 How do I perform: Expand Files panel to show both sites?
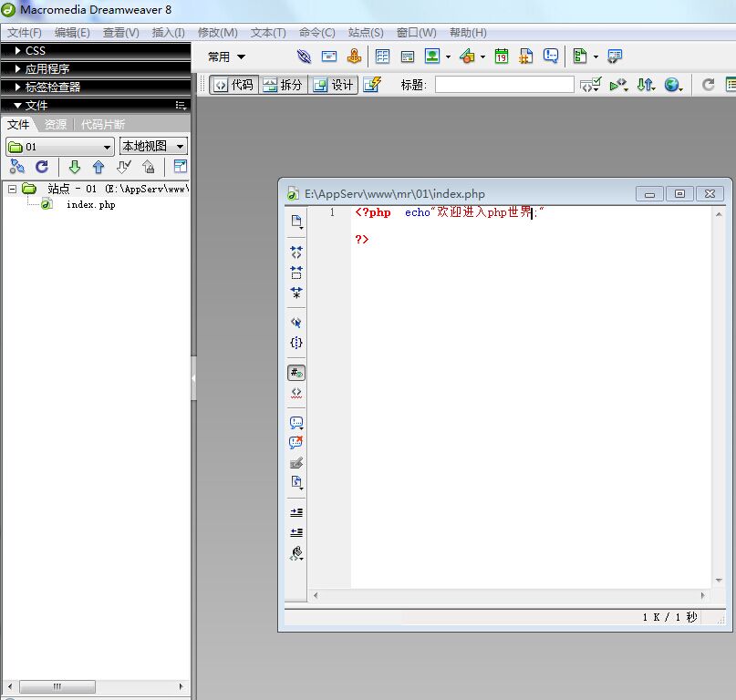click(181, 166)
